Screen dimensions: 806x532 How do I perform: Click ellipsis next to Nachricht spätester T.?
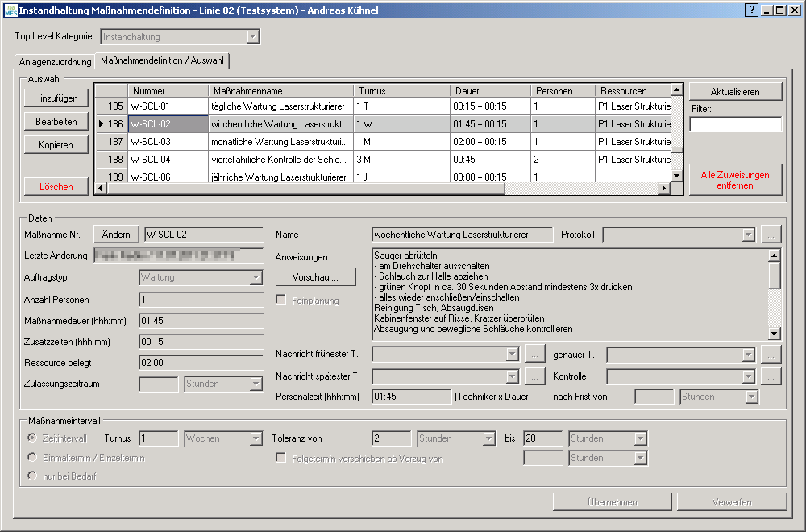tap(535, 376)
